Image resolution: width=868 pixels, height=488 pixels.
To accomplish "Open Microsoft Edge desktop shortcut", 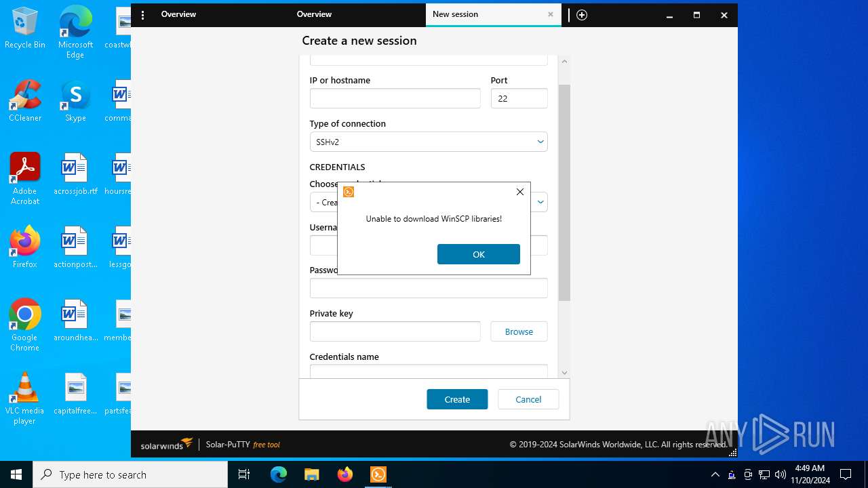I will [x=75, y=32].
